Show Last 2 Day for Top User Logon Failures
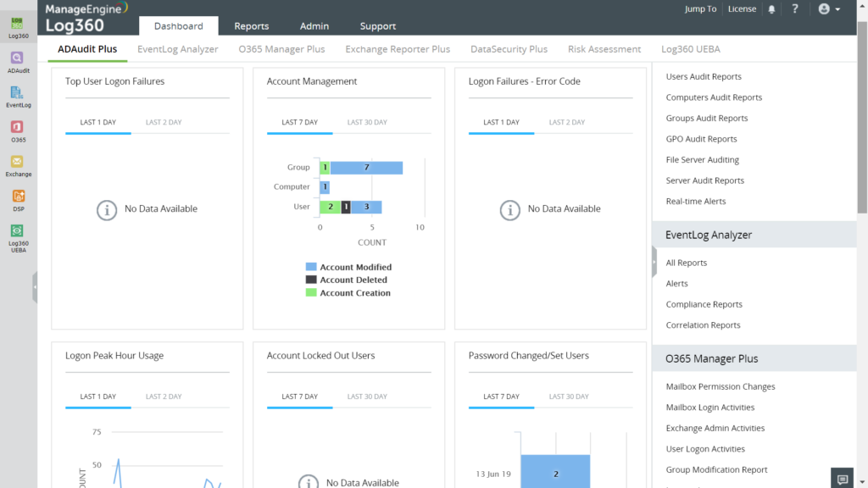868x488 pixels. pyautogui.click(x=164, y=122)
